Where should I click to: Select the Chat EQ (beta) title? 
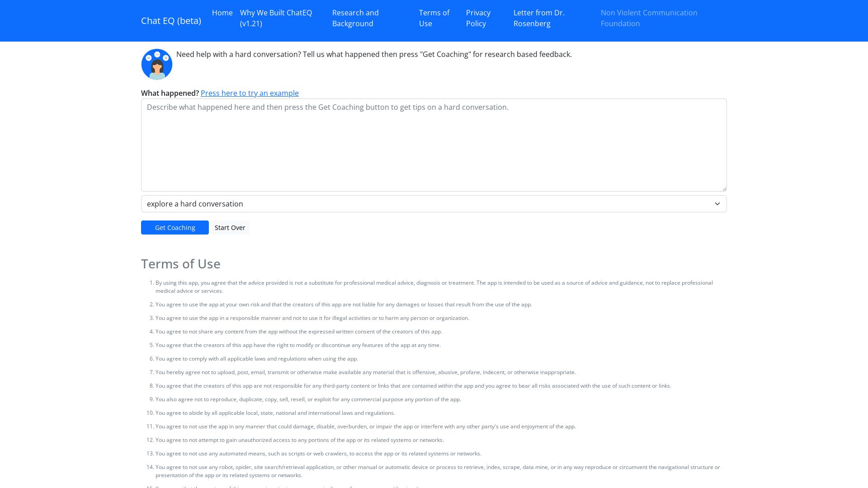pos(171,21)
